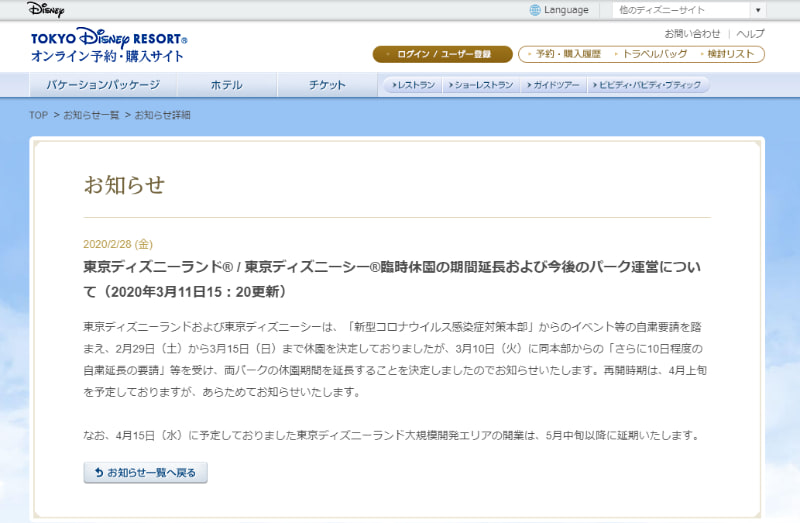Click the ログイン / ユーザー登録 button
800x523 pixels.
(x=442, y=54)
